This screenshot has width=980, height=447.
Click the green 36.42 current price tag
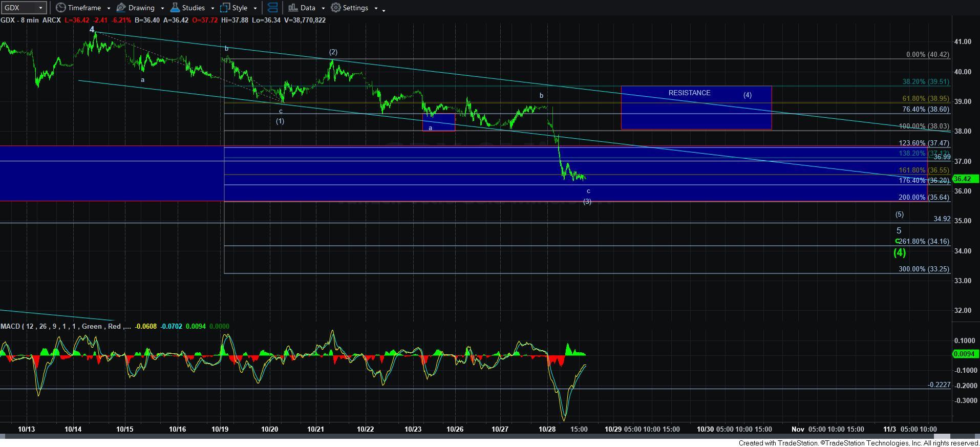coord(965,179)
